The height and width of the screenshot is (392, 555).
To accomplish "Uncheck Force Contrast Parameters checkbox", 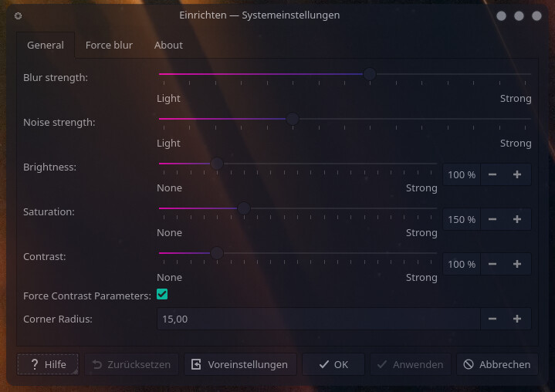I will click(162, 294).
